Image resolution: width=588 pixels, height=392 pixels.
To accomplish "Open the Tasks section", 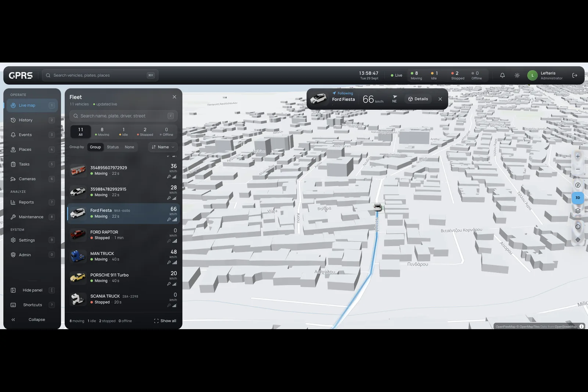I will point(32,164).
